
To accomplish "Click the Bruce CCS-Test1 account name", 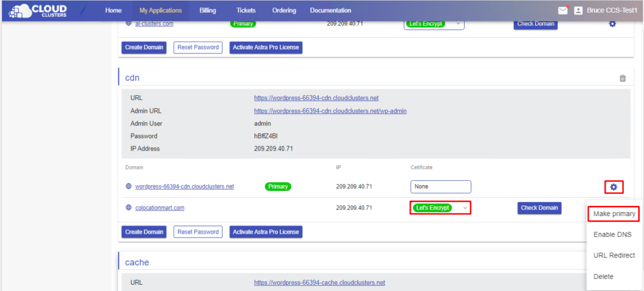I will pyautogui.click(x=612, y=11).
